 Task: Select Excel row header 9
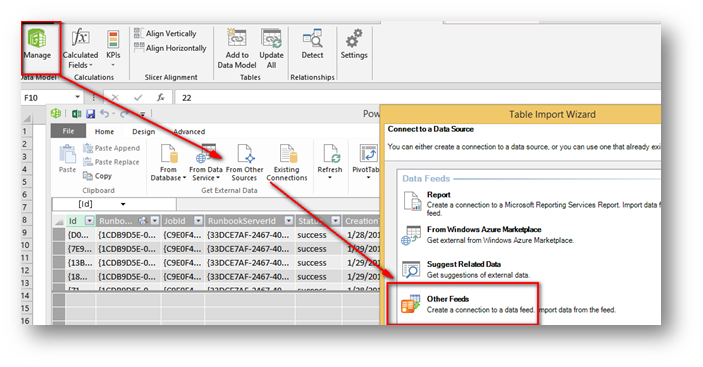pyautogui.click(x=26, y=232)
